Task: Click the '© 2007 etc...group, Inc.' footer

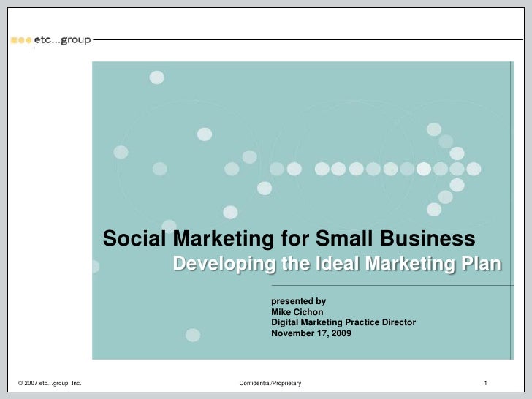Action: (x=50, y=383)
